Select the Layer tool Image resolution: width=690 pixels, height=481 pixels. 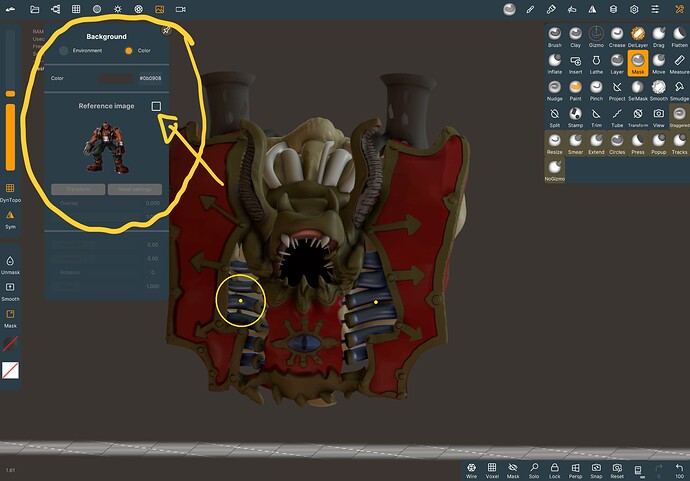click(x=617, y=64)
